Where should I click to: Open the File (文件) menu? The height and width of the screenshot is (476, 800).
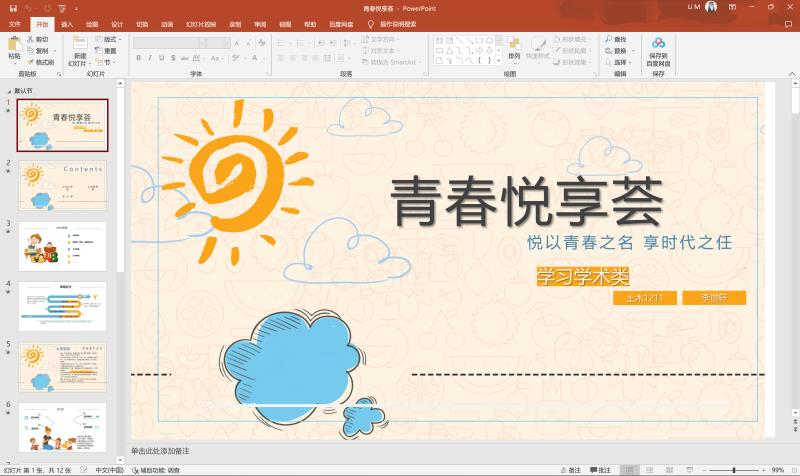pyautogui.click(x=14, y=23)
